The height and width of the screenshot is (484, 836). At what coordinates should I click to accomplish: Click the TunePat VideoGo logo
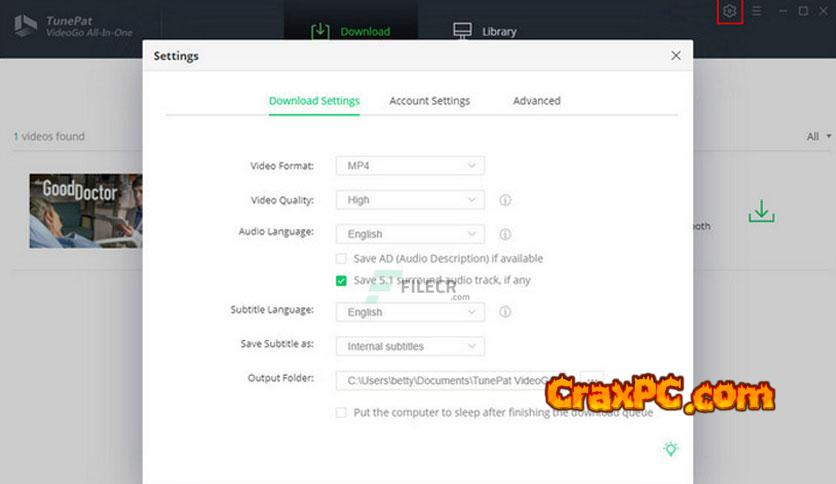(26, 26)
